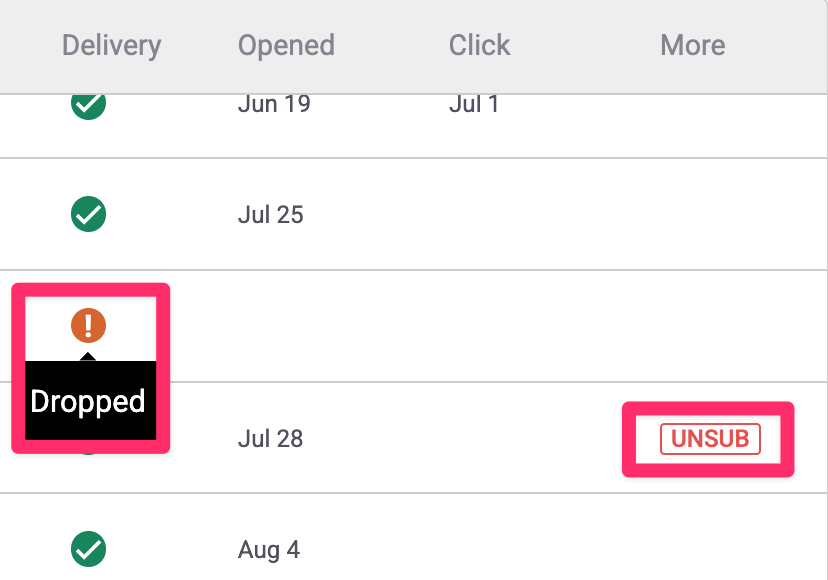Select the Jul 1 click date

[474, 105]
